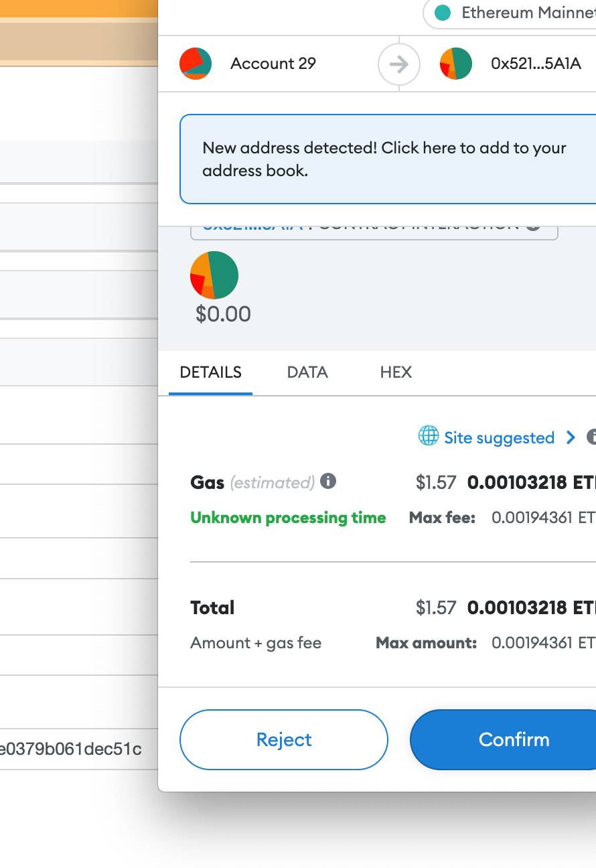Viewport: 596px width, 868px height.
Task: Click the $0.00 transaction amount
Action: [223, 313]
